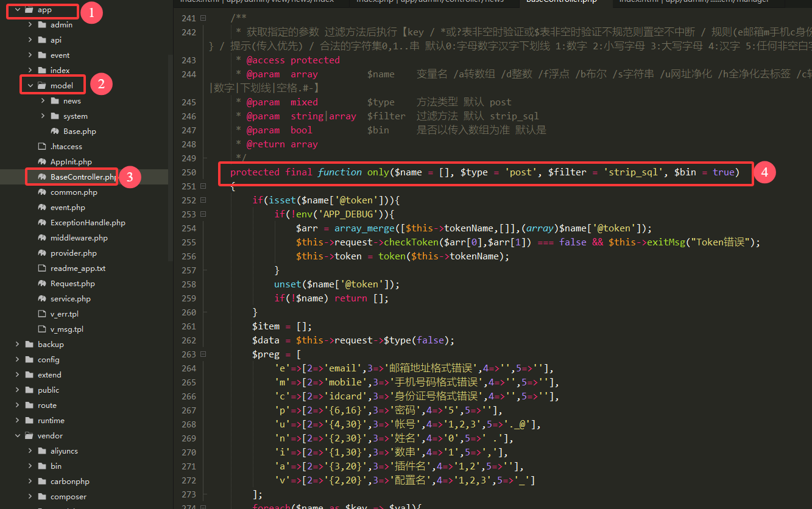Click line number 250 in the gutter
Image resolution: width=812 pixels, height=509 pixels.
coord(189,172)
